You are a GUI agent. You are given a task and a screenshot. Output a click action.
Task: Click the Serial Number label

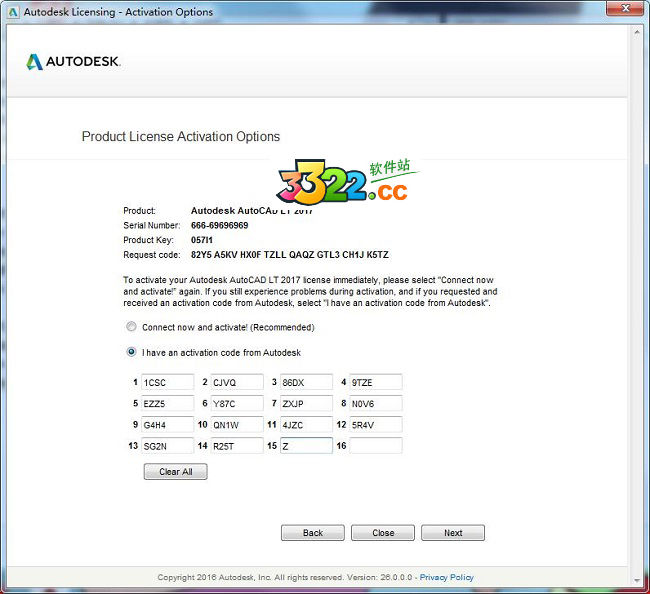(152, 225)
